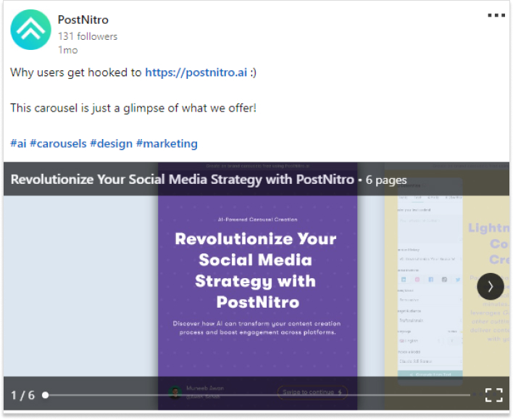513x420 pixels.
Task: Click the '6 pages' label
Action: pyautogui.click(x=386, y=180)
